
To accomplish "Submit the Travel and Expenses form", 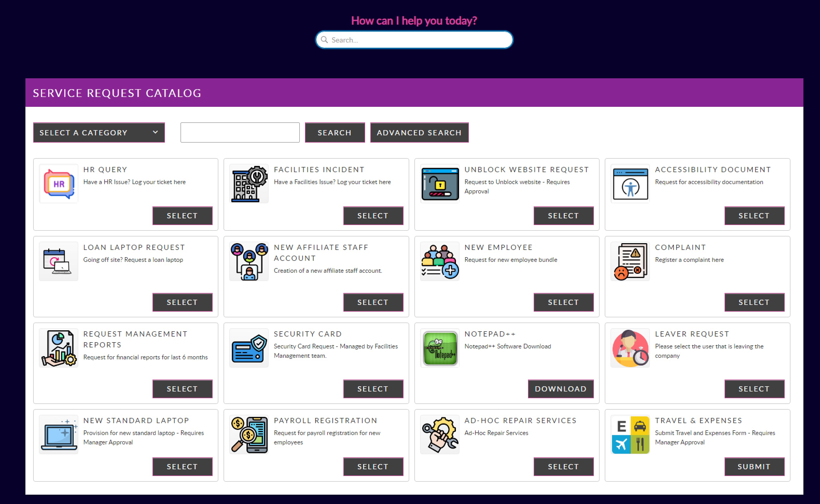I will [755, 467].
